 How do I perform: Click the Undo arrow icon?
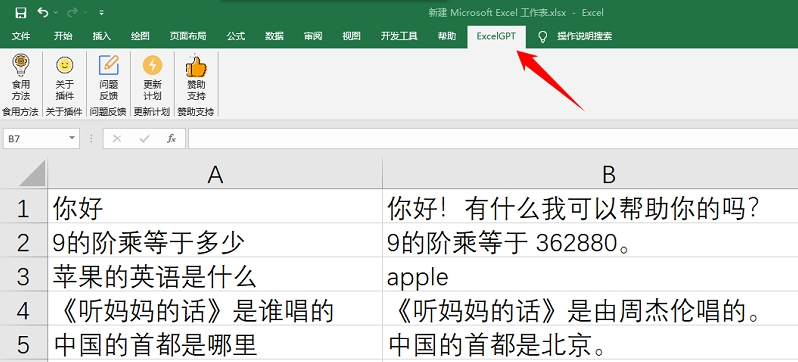pyautogui.click(x=43, y=12)
